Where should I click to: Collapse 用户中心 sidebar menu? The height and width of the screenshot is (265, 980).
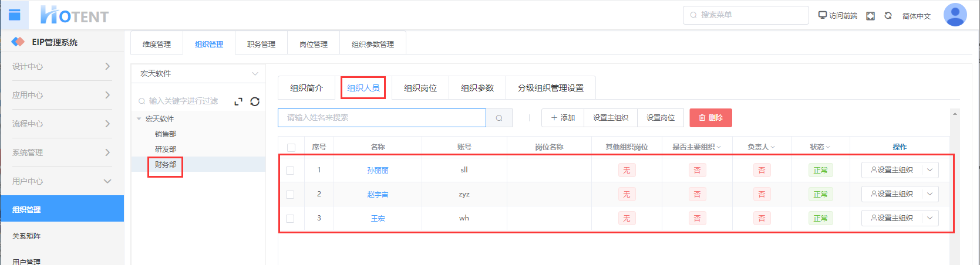(x=62, y=181)
